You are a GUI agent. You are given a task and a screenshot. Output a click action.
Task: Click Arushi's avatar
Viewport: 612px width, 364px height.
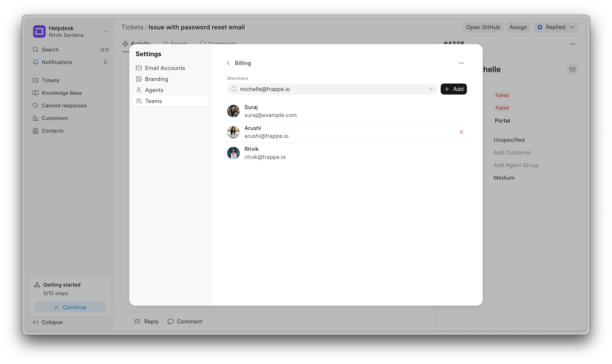[233, 132]
